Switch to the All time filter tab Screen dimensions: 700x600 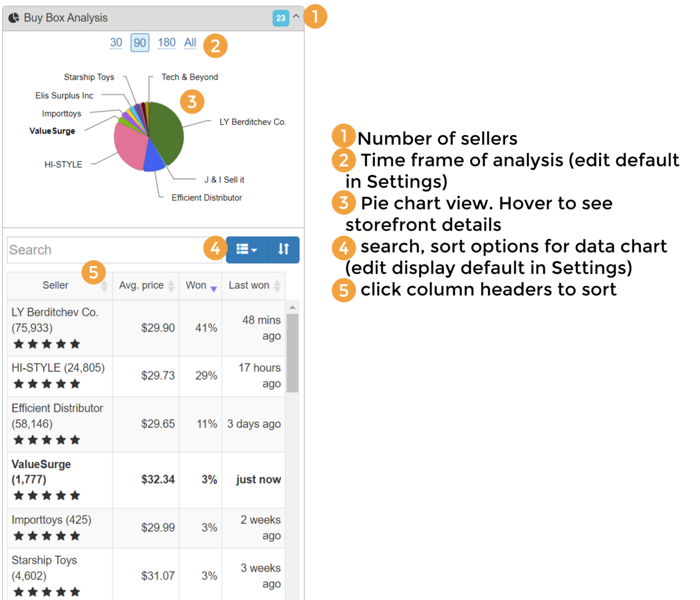point(190,42)
